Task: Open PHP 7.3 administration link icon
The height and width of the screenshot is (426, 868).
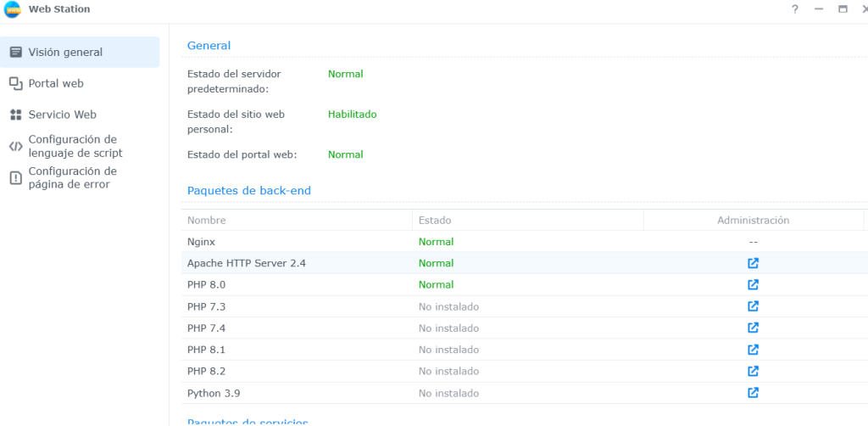Action: (x=753, y=306)
